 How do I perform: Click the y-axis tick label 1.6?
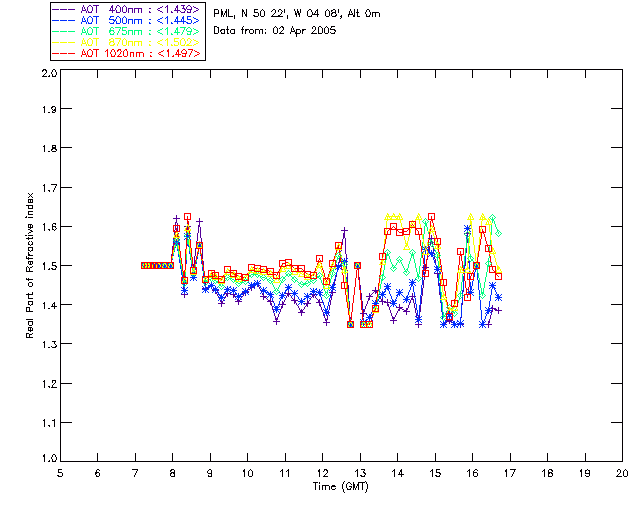point(49,227)
